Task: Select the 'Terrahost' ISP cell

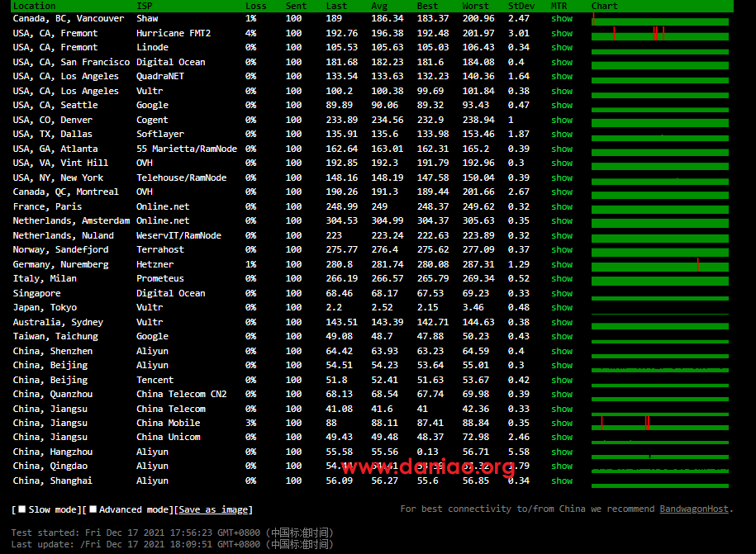Action: pos(160,249)
